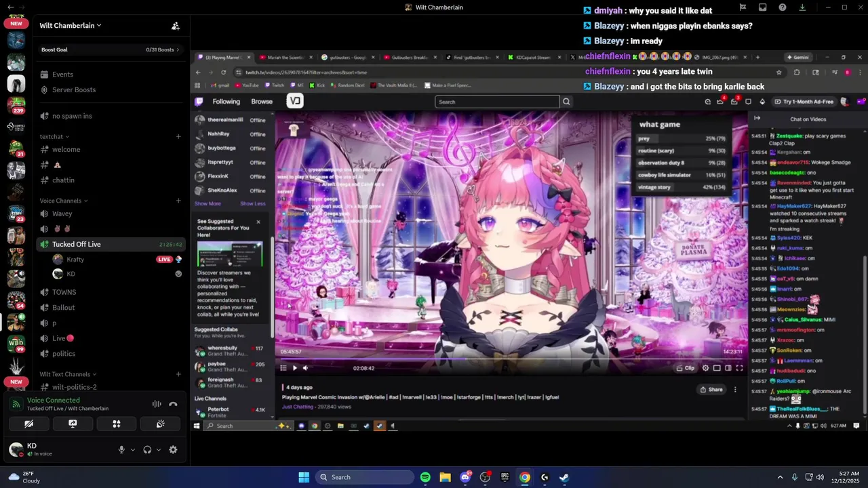Open Spotify from Windows taskbar
This screenshot has height=488, width=868.
coord(425,477)
